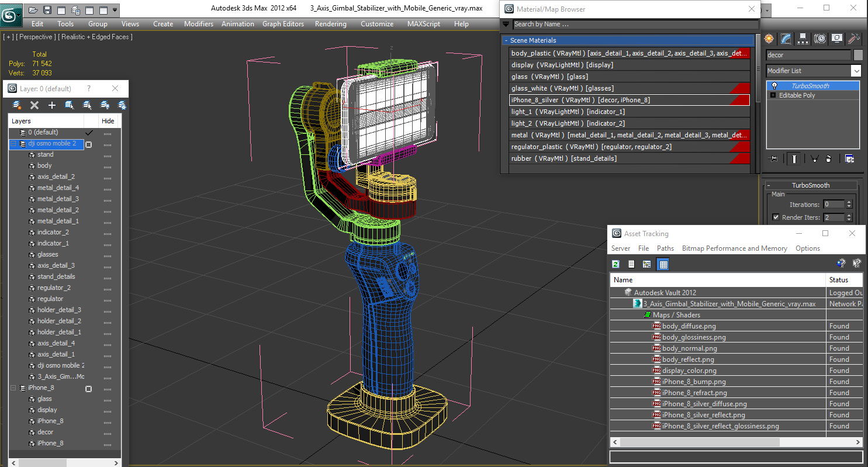Viewport: 868px width, 467px height.
Task: Click Refresh icon in Asset Tracking
Action: [x=616, y=264]
